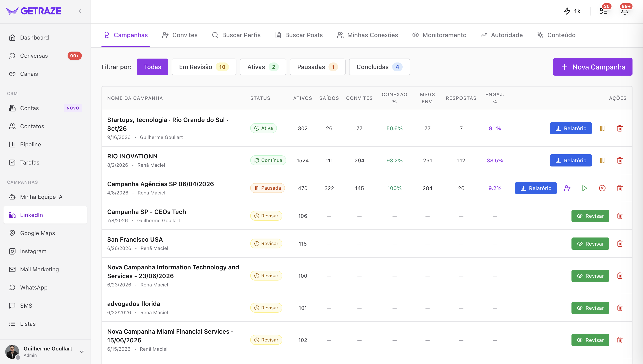Switch to the Buscar Perfis tab

[236, 35]
